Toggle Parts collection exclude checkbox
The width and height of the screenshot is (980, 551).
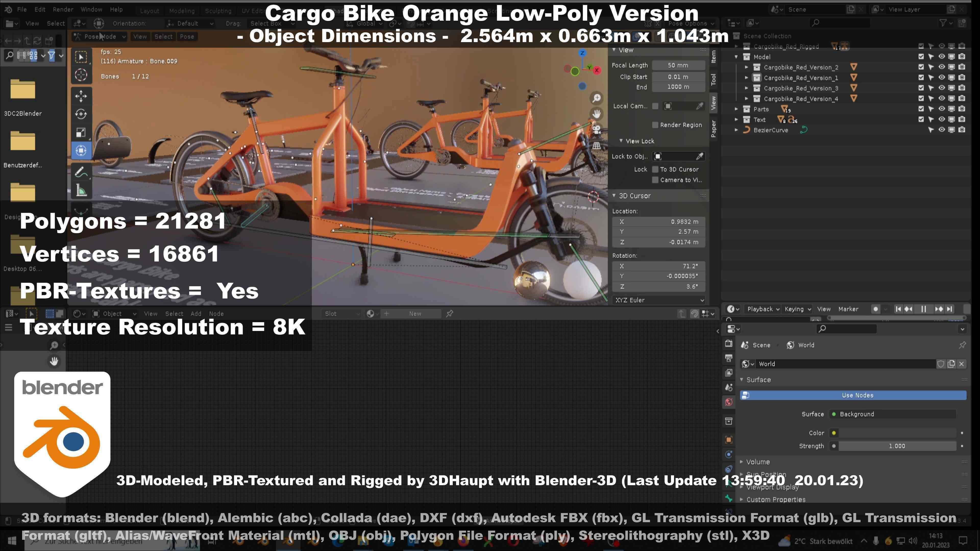click(921, 109)
